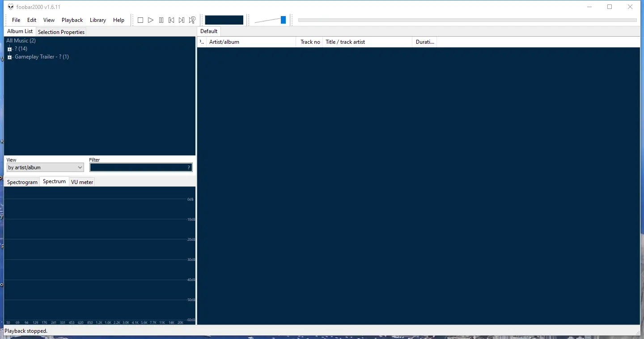Switch to the Album List tab
The image size is (644, 339).
coord(20,31)
